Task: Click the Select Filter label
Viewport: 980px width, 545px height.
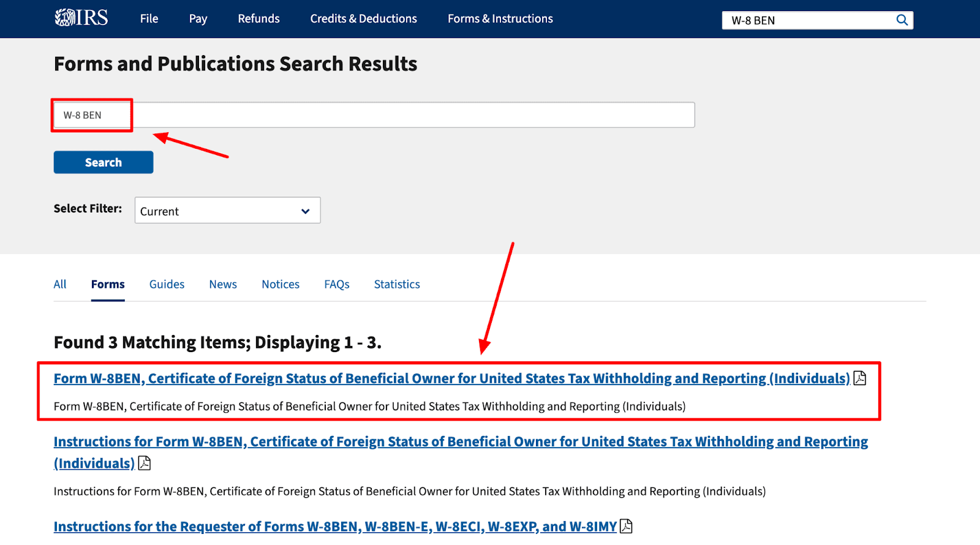Action: point(88,209)
